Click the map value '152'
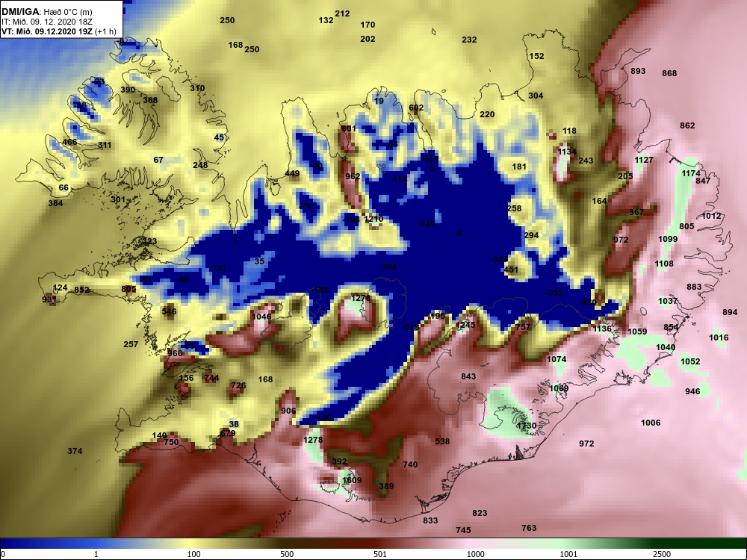This screenshot has height=560, width=747. pos(536,56)
